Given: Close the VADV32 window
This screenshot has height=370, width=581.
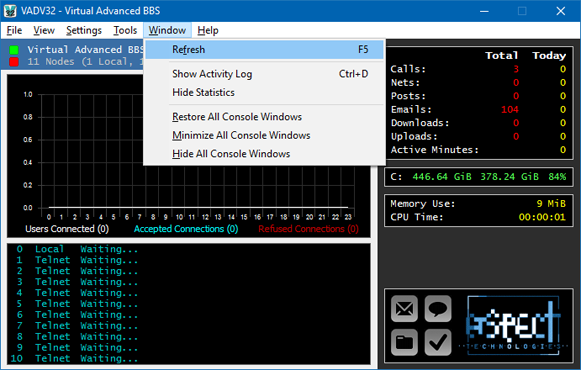Looking at the screenshot, I should pyautogui.click(x=561, y=11).
